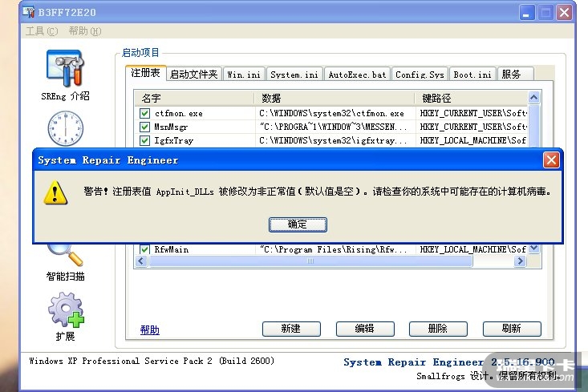Select the 注册表 tab

pos(145,73)
